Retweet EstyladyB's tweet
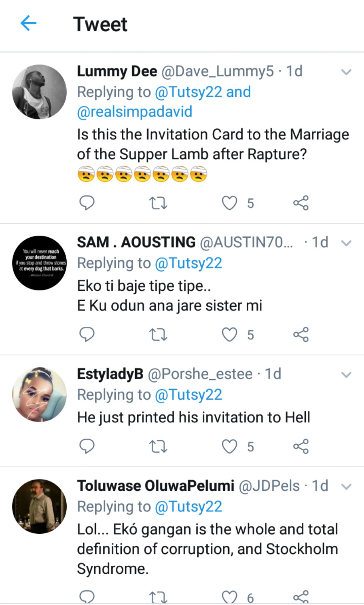 tap(158, 447)
